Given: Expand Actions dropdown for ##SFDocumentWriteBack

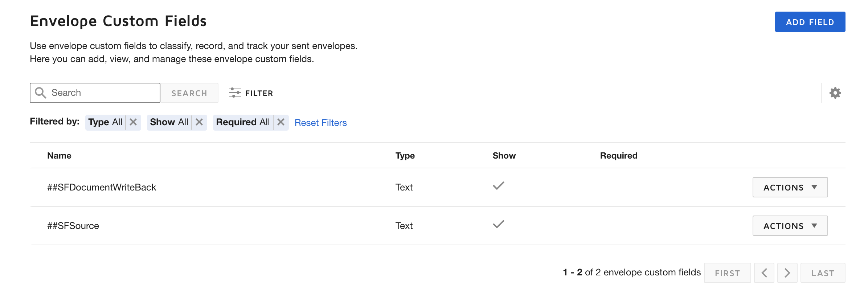Looking at the screenshot, I should [790, 187].
